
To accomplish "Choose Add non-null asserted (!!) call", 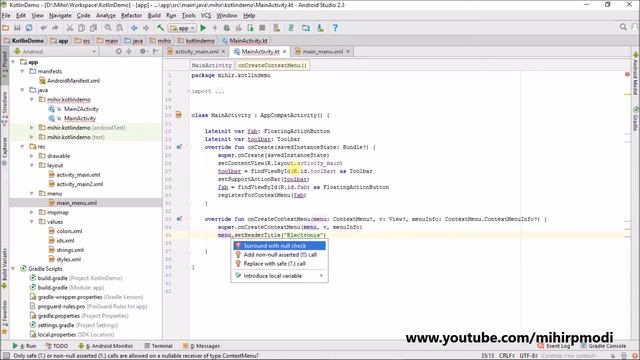I will (x=280, y=255).
